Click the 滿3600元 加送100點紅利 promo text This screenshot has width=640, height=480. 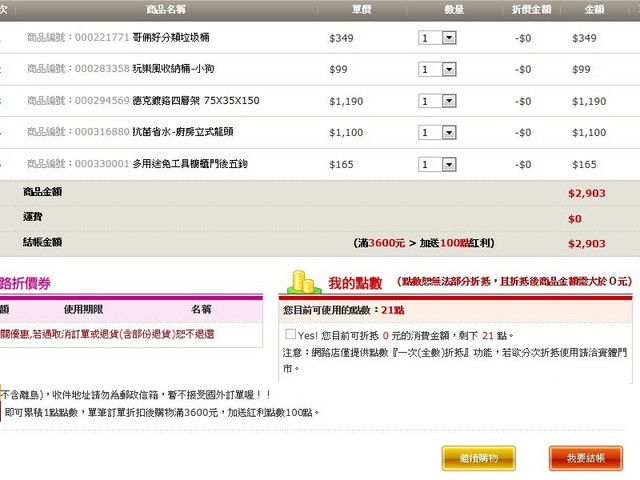click(424, 243)
